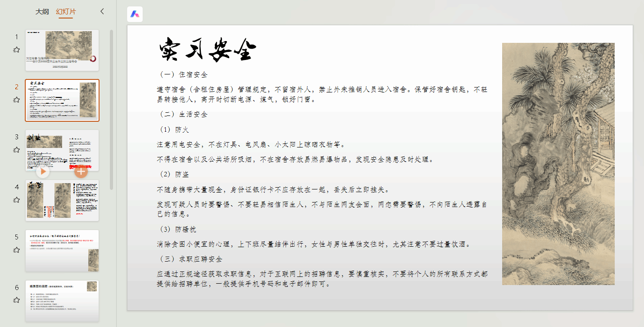Open slide 1 thumbnail
The width and height of the screenshot is (644, 327).
point(62,50)
